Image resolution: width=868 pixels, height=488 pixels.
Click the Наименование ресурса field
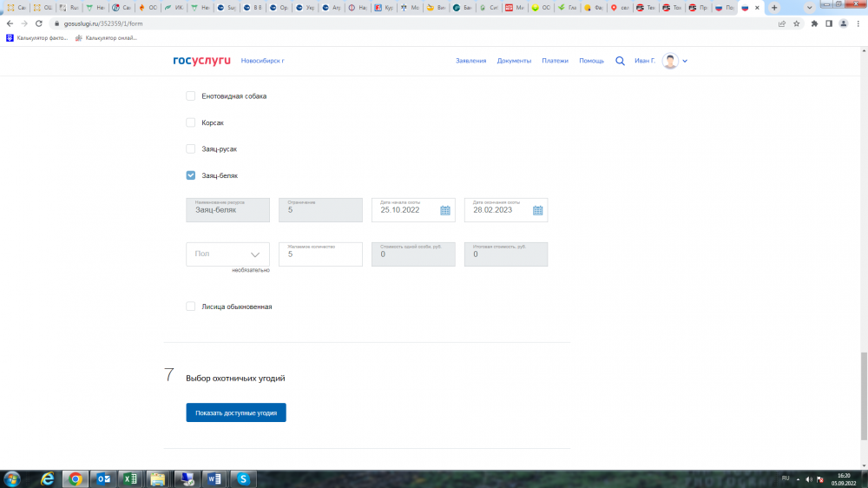pyautogui.click(x=227, y=210)
